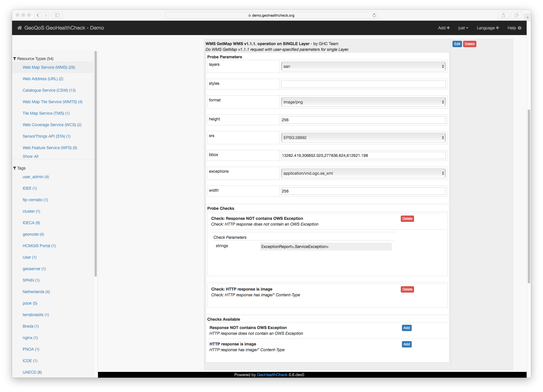This screenshot has height=392, width=543.
Task: Add the Response NOT contains OWS Exception check
Action: [x=407, y=328]
